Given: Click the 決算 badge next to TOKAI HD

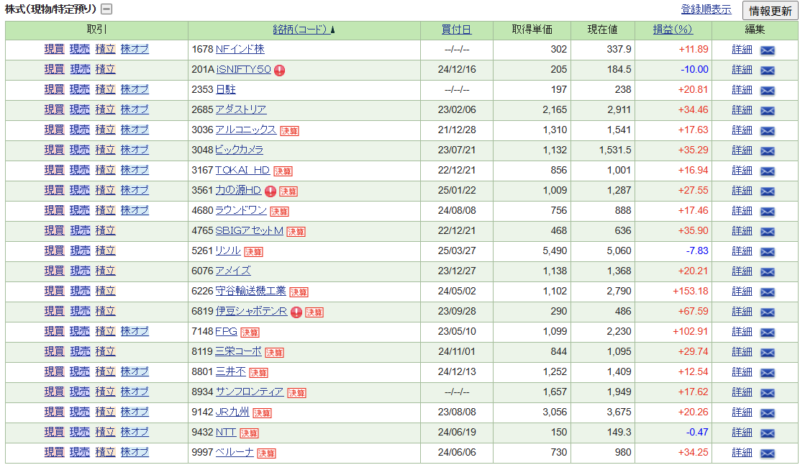Looking at the screenshot, I should pyautogui.click(x=283, y=172).
